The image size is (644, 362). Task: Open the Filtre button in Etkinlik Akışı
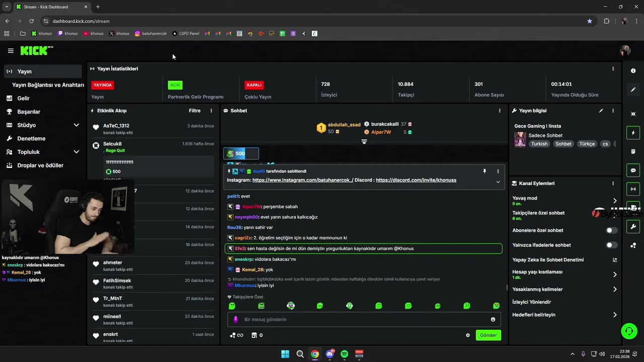(x=195, y=111)
